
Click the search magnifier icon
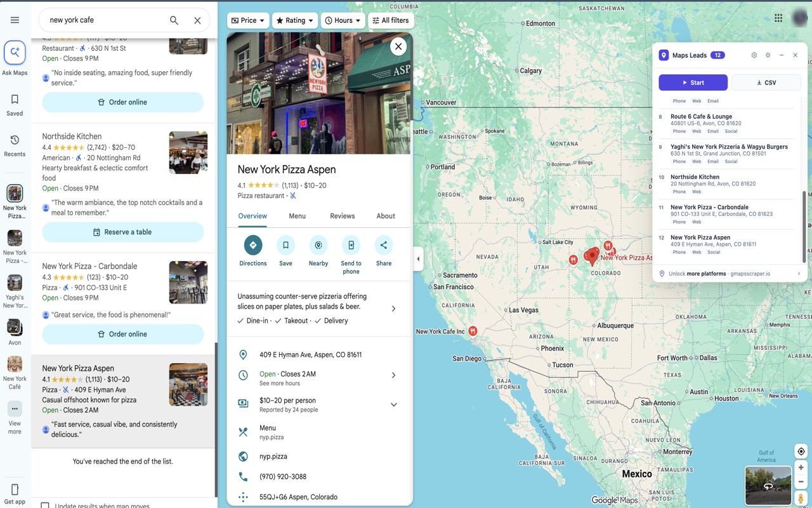point(174,20)
